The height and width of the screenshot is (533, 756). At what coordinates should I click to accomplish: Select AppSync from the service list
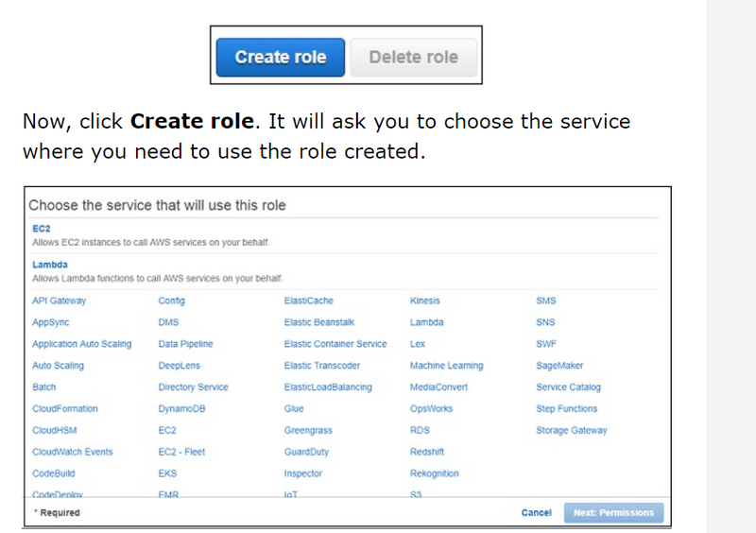click(50, 322)
